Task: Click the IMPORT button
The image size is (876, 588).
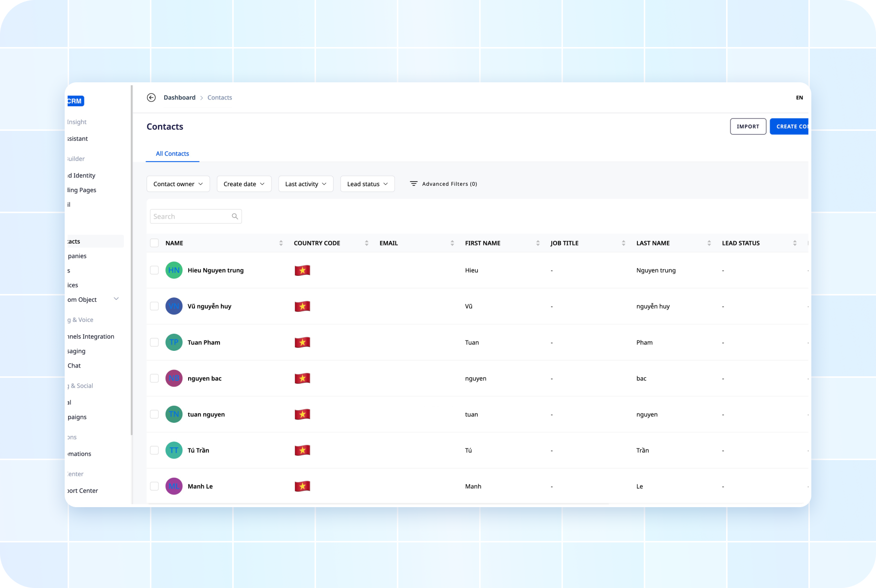Action: coord(748,126)
